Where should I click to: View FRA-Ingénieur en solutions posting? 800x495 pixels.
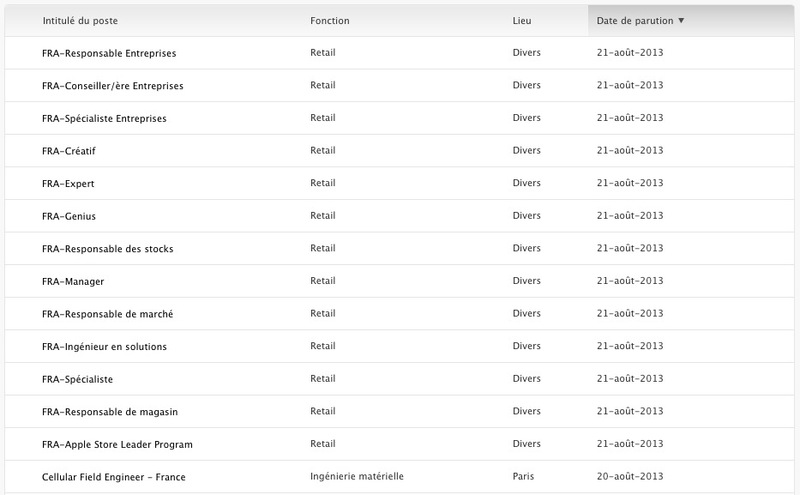pyautogui.click(x=105, y=347)
